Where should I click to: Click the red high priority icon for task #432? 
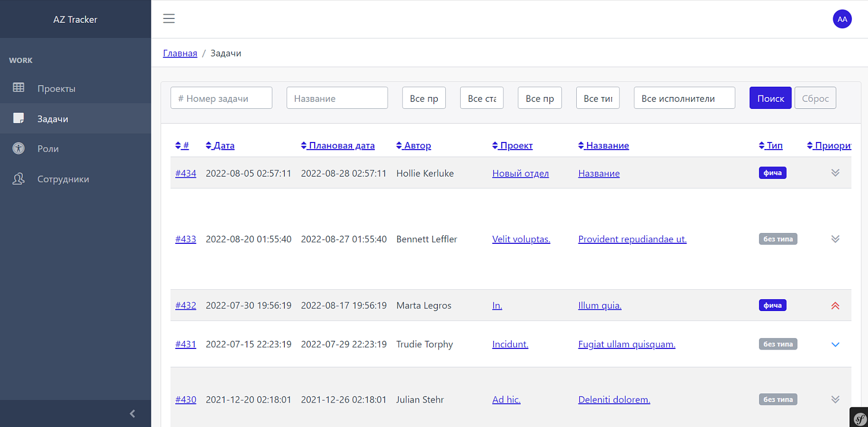(835, 306)
